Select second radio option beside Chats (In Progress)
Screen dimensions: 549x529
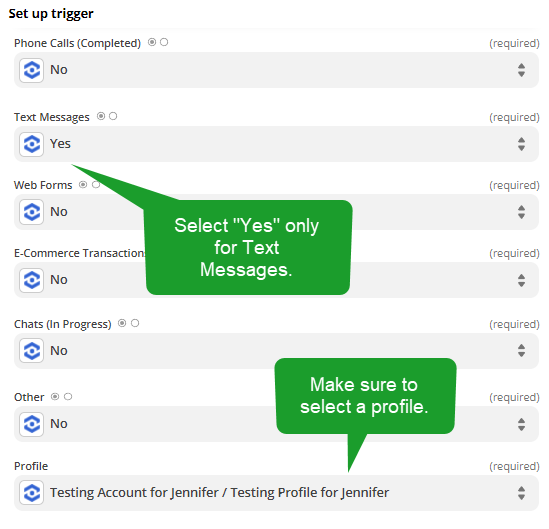click(x=135, y=323)
